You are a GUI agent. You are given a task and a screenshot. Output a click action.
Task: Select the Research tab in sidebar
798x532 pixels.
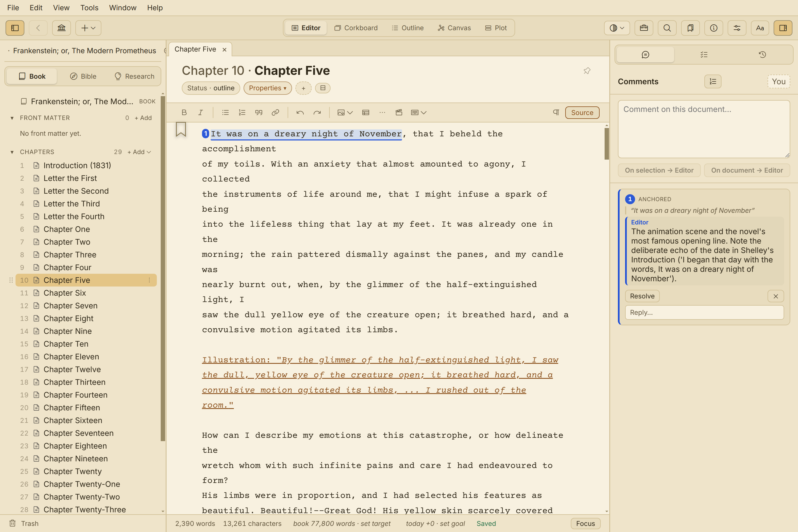[x=134, y=76]
